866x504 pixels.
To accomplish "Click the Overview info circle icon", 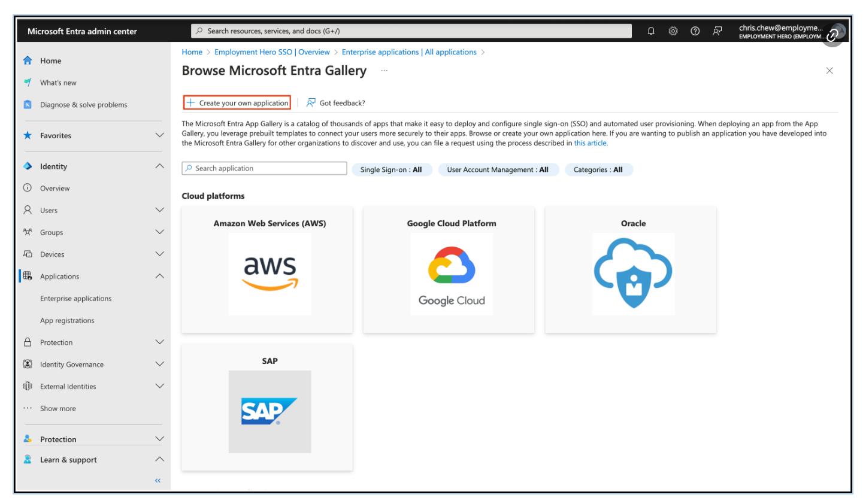I will [x=28, y=188].
